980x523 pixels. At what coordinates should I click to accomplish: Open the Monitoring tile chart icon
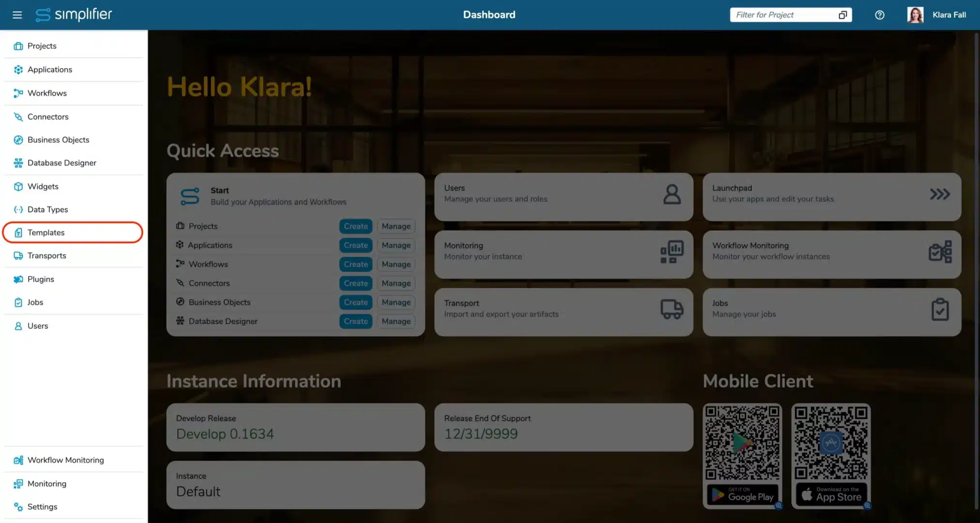pyautogui.click(x=672, y=252)
